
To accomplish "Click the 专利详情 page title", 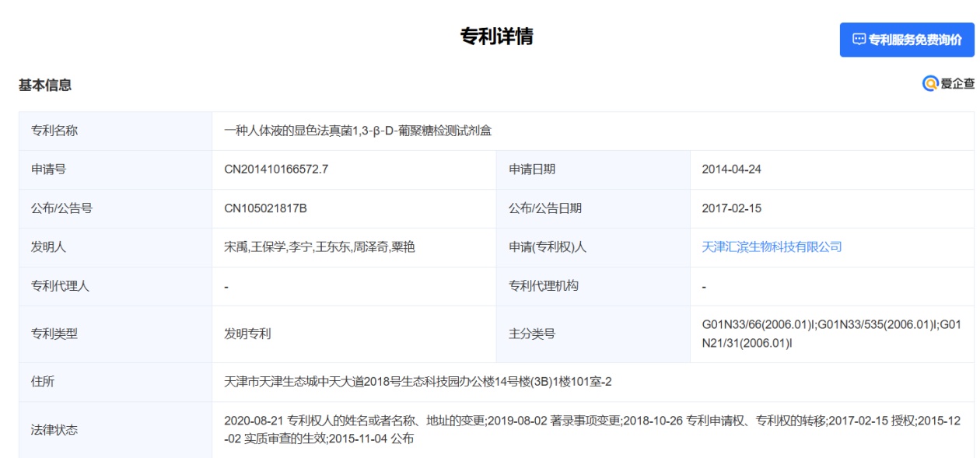I will [497, 37].
